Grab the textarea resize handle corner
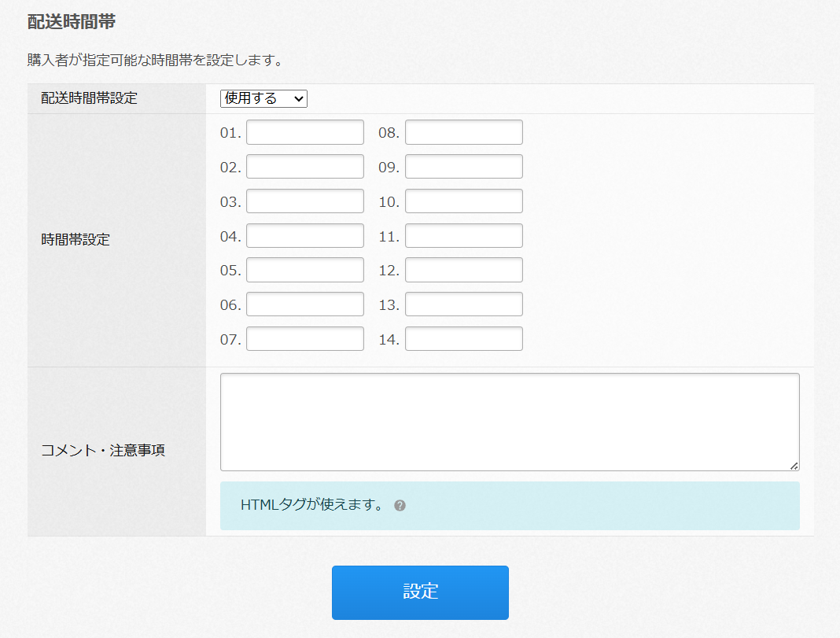Screen dimensions: 840x638 pyautogui.click(x=794, y=466)
